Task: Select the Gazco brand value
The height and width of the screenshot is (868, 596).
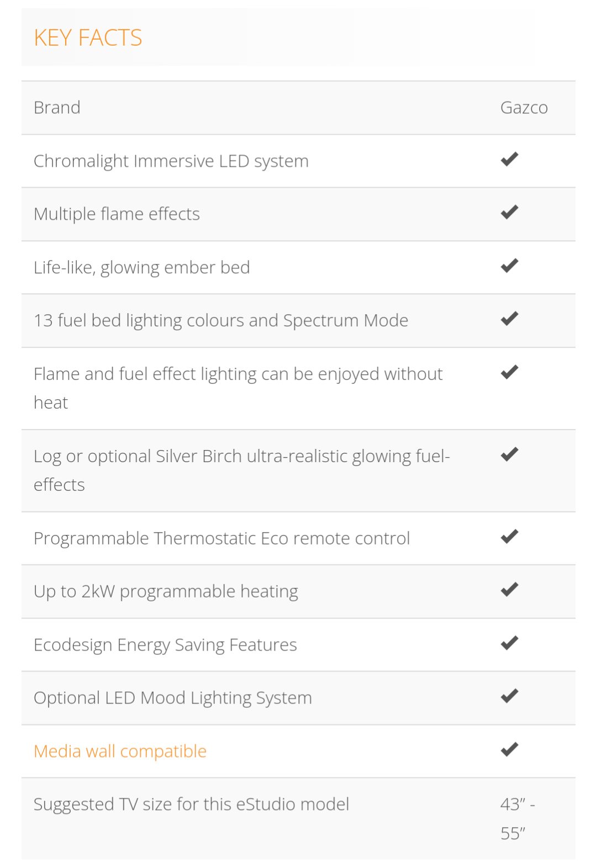Action: point(524,108)
